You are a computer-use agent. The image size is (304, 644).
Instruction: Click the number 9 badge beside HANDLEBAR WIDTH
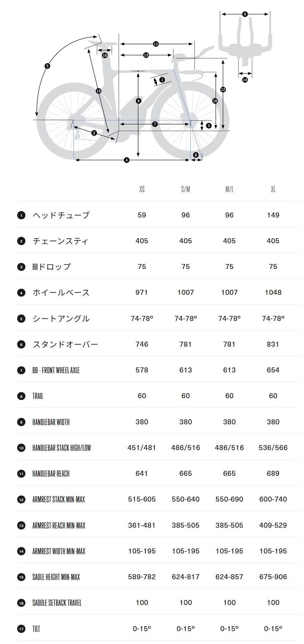21,422
